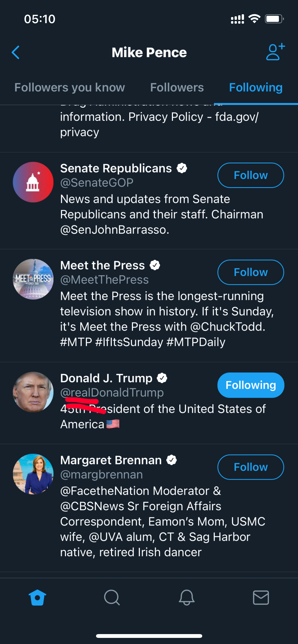
Task: Open the Search magnifier icon
Action: pos(112,597)
